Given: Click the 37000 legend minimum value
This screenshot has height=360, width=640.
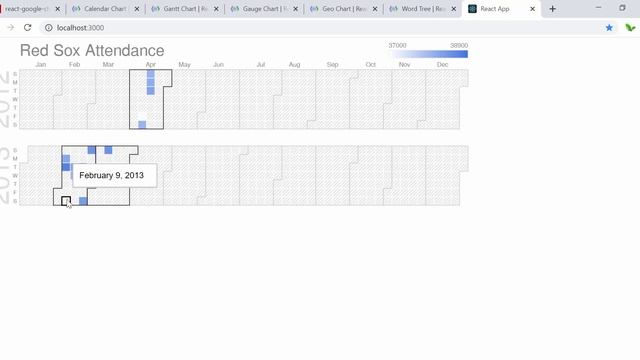Looking at the screenshot, I should click(397, 45).
